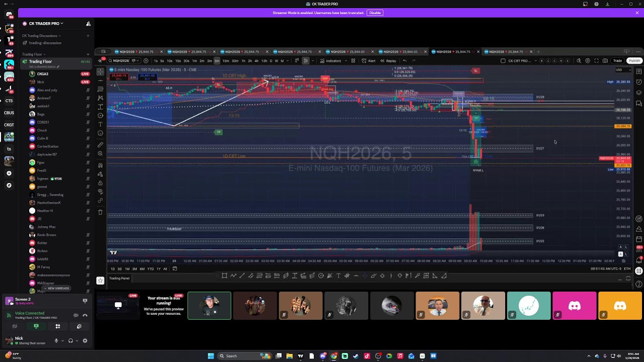Set date range to 1D

tap(112, 269)
